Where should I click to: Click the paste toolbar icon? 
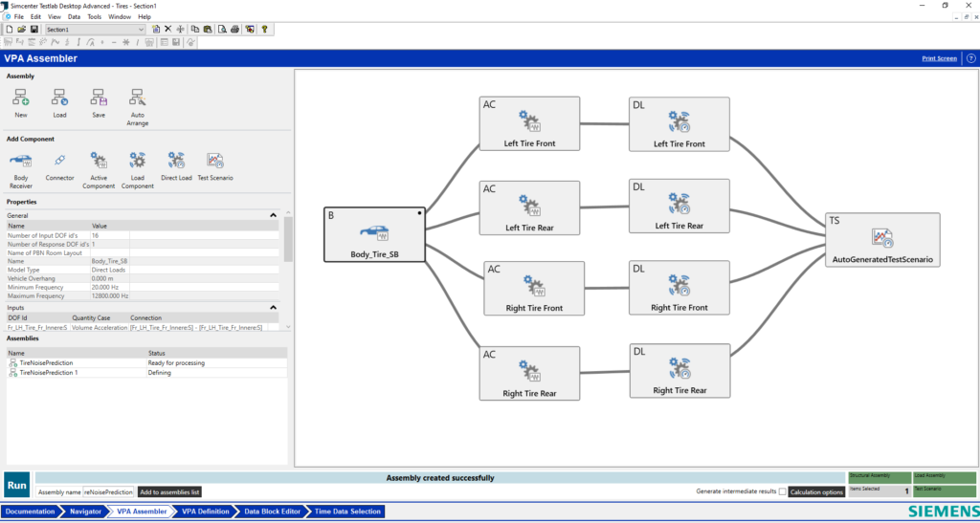pos(208,29)
